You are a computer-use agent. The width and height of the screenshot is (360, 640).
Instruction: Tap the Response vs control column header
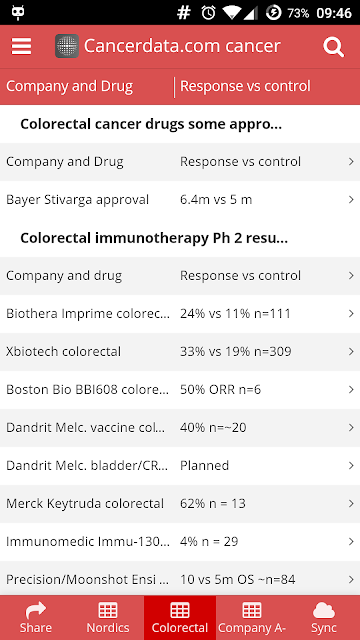pos(245,86)
